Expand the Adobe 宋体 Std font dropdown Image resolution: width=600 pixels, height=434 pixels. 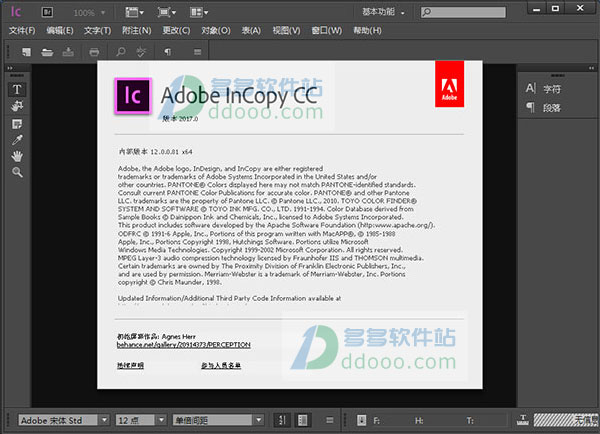click(x=104, y=420)
